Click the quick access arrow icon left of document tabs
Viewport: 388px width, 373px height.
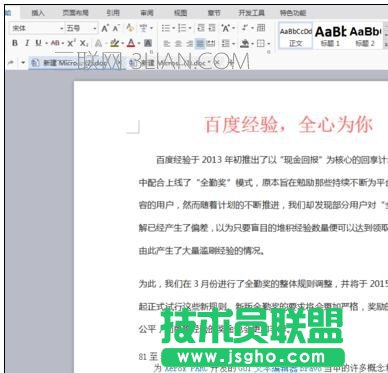pos(11,63)
